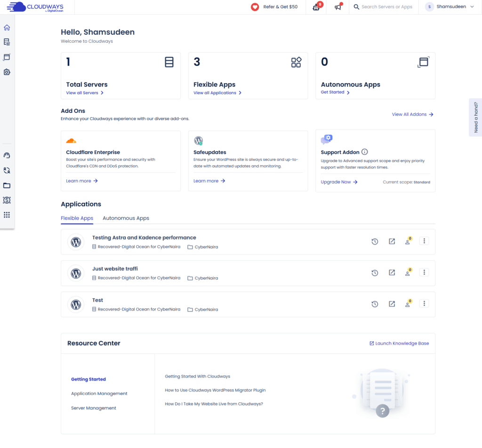The height and width of the screenshot is (448, 482).
Task: Click Just website traffi app title
Action: (115, 269)
